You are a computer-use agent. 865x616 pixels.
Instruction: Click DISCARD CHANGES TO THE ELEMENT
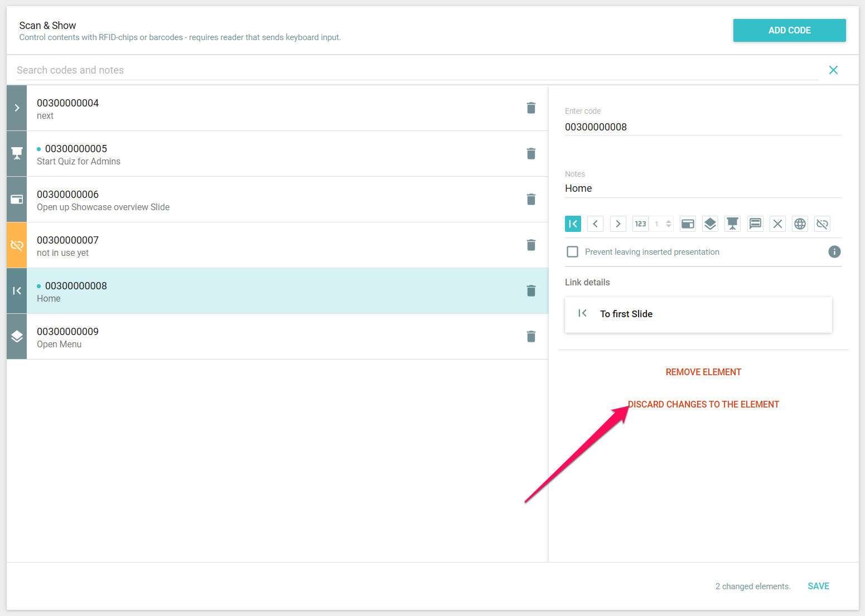coord(703,404)
